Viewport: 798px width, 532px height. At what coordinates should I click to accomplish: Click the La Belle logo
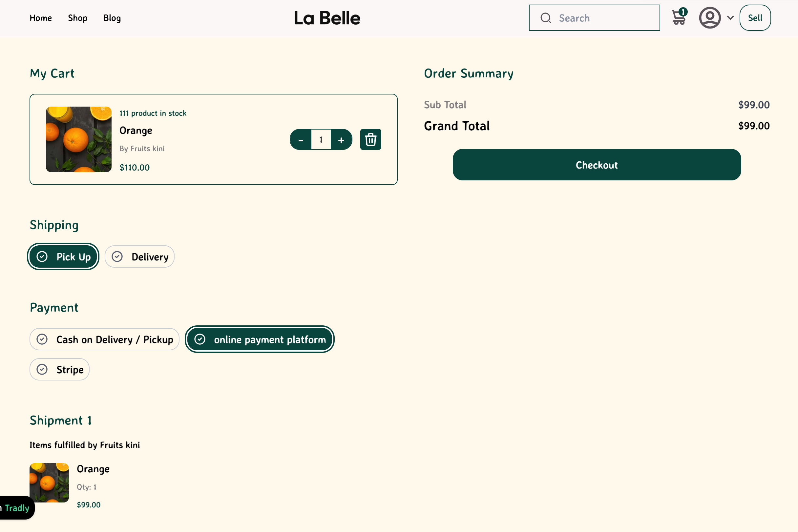(327, 18)
